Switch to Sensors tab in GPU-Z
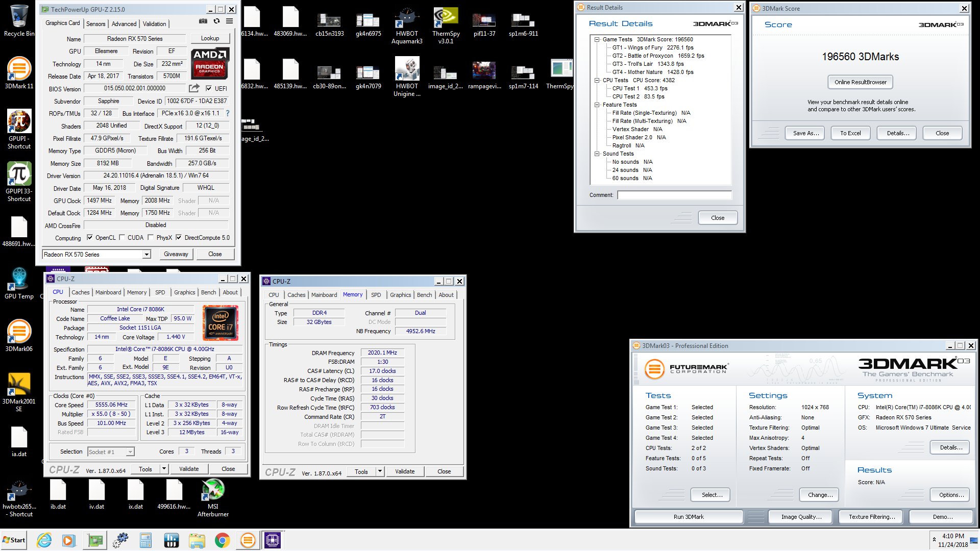Viewport: 980px width, 551px height. (x=95, y=23)
